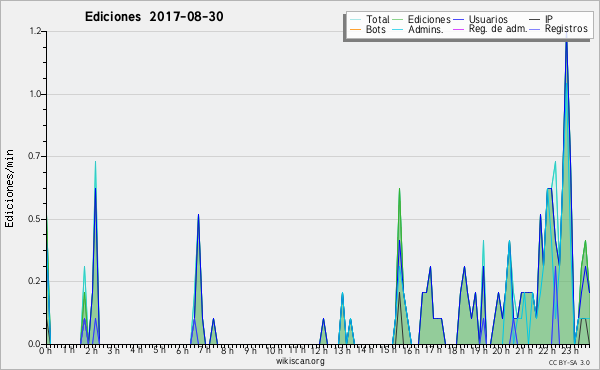The image size is (600, 370).
Task: Click the '2 h' x-axis label
Action: click(91, 350)
